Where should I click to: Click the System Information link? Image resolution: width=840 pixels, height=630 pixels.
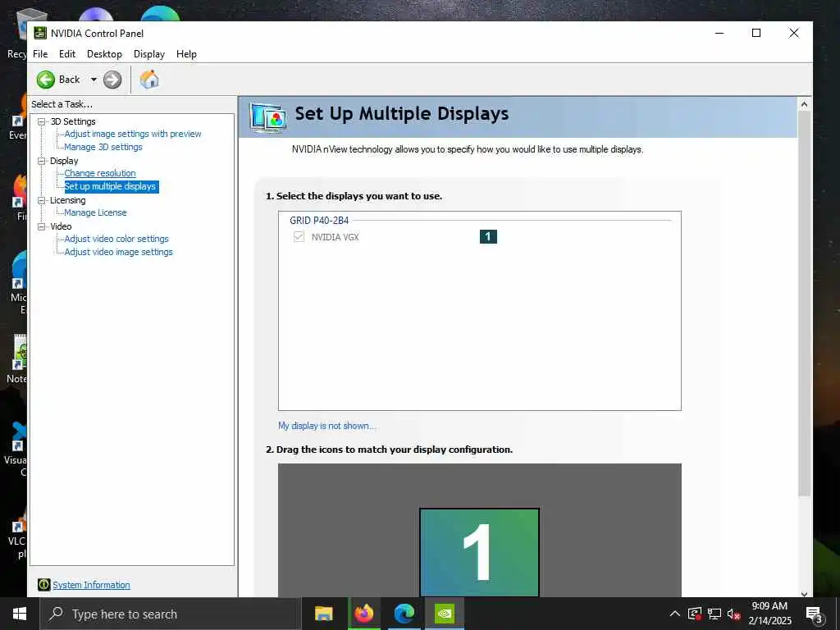pyautogui.click(x=92, y=585)
